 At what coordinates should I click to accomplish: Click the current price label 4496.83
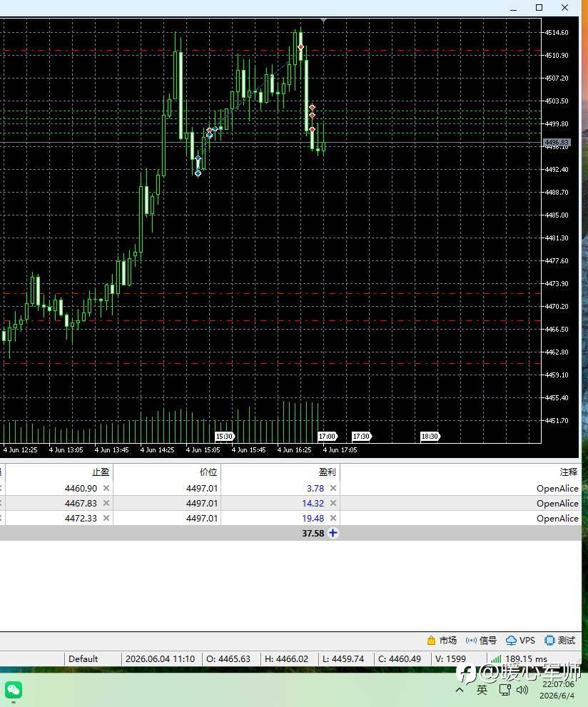point(557,143)
